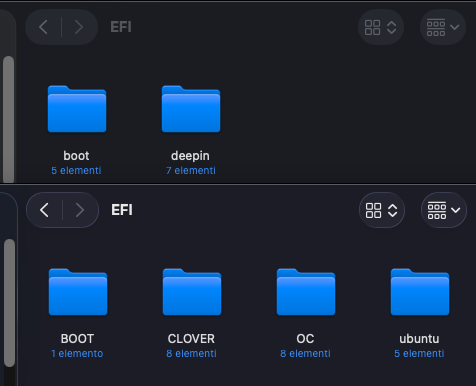
Task: Go forward in the upper EFI window
Action: coord(79,27)
